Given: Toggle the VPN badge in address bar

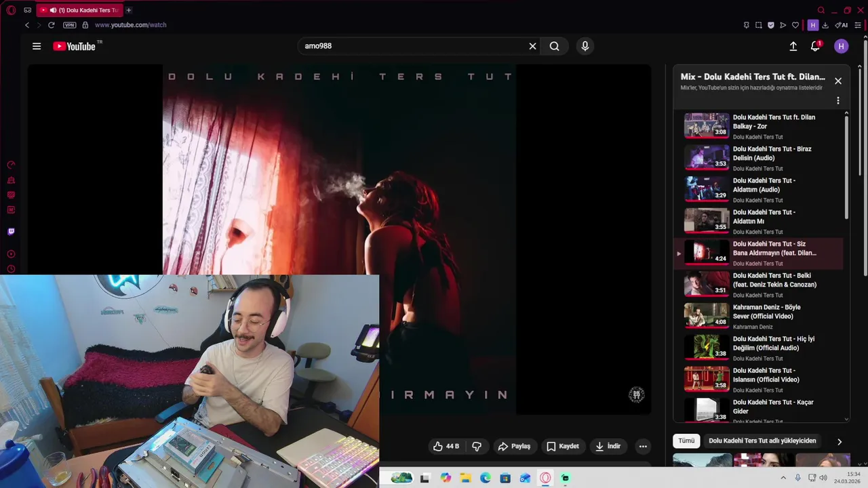Looking at the screenshot, I should [x=69, y=25].
